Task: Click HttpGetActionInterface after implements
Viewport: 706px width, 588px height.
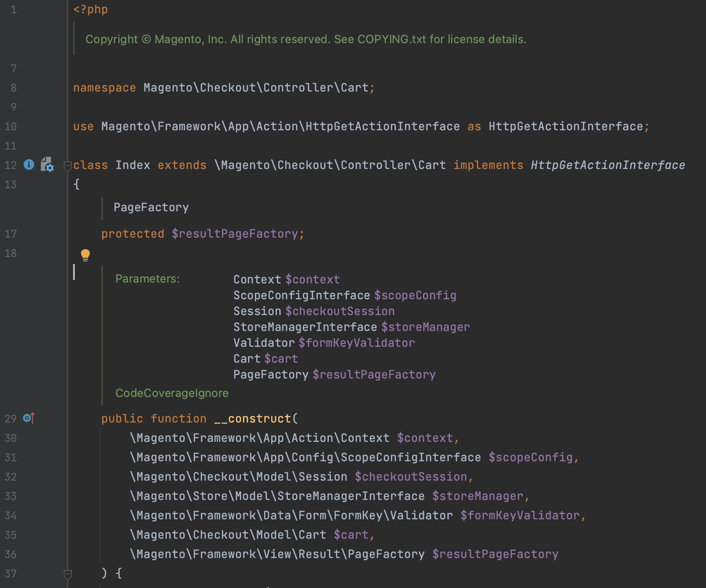Action: pos(608,165)
